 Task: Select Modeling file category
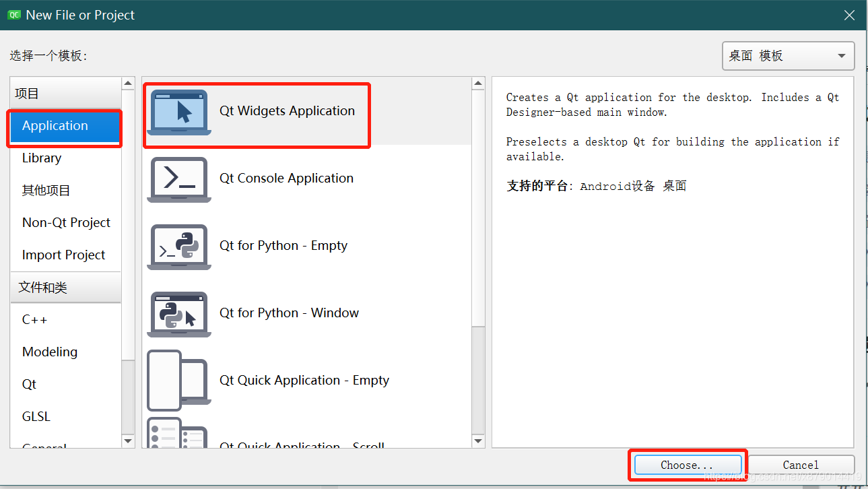click(x=65, y=352)
